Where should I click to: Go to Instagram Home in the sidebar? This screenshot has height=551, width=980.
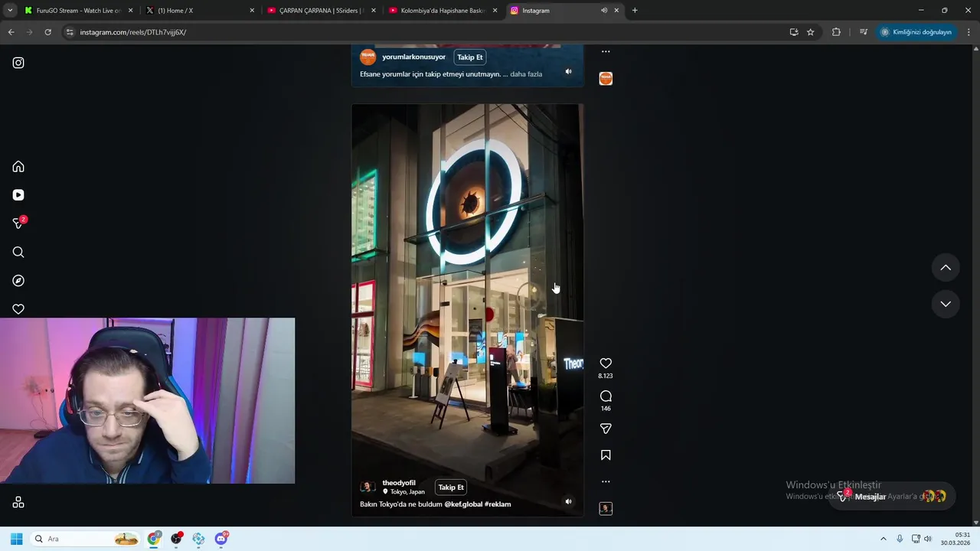click(18, 167)
